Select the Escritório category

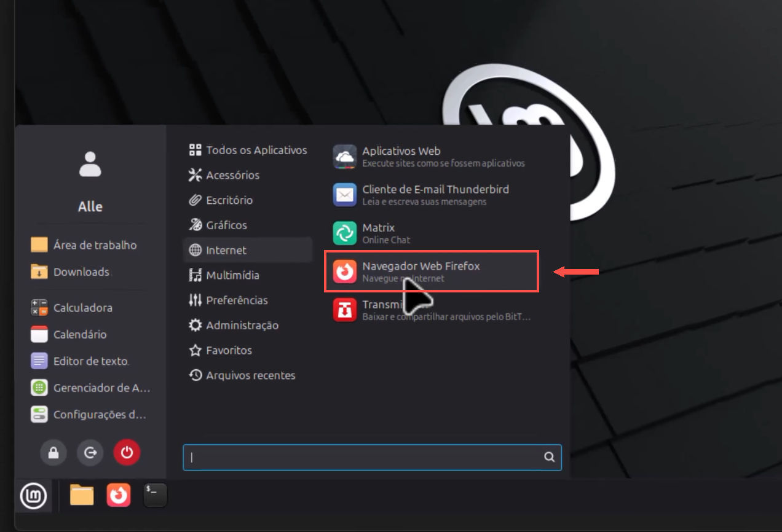pyautogui.click(x=248, y=200)
